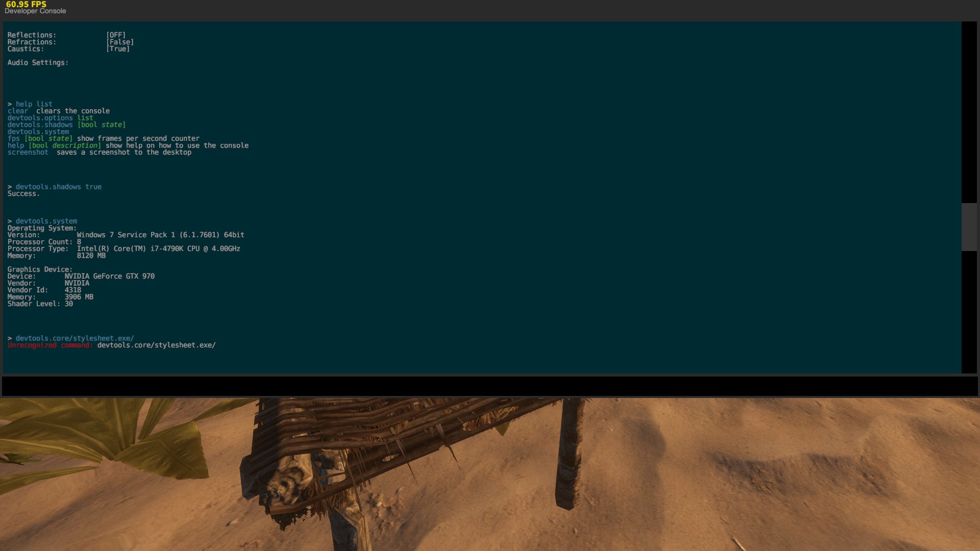This screenshot has height=551, width=980.
Task: Click the 'NVIDIA GeForce GTX 970' device text
Action: click(x=109, y=277)
